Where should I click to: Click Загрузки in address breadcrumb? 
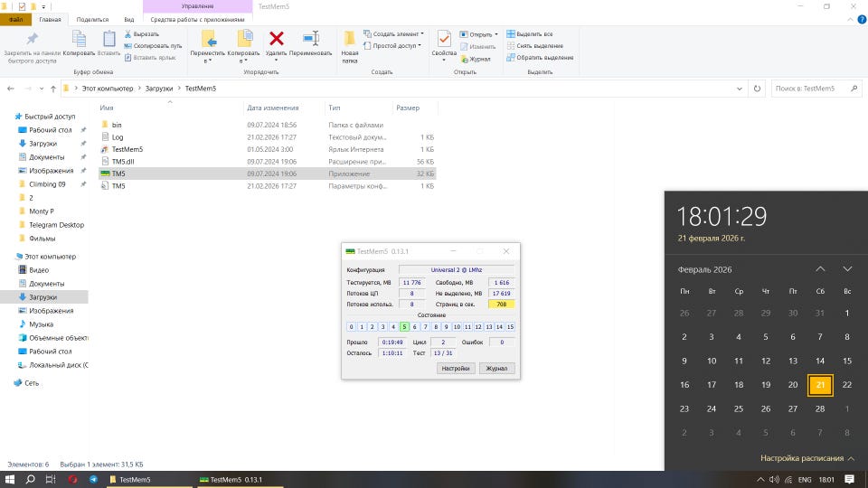pyautogui.click(x=159, y=89)
